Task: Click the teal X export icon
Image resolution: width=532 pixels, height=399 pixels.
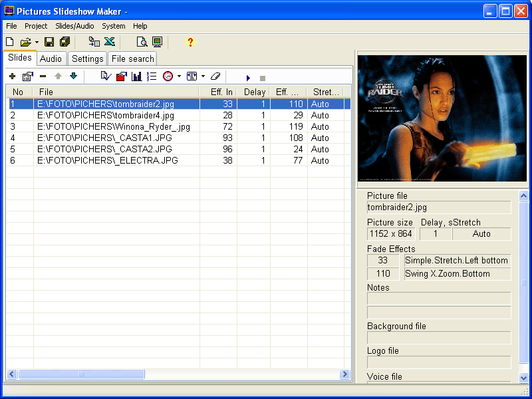Action: [x=110, y=42]
